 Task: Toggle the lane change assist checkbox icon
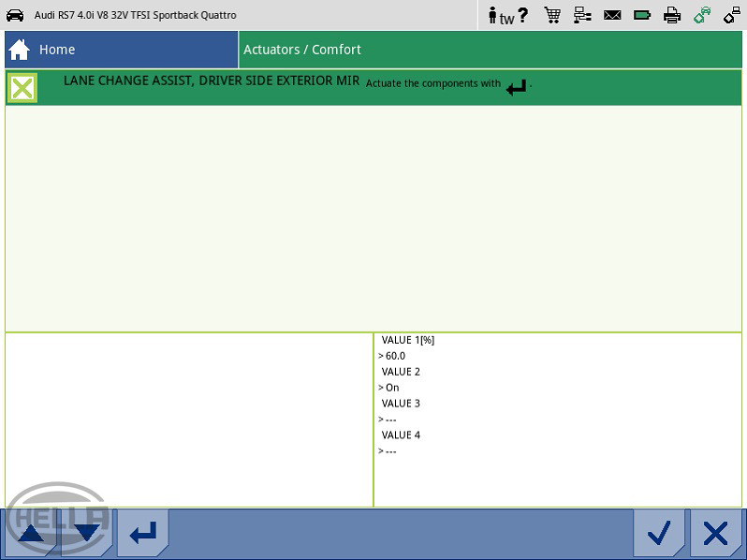point(22,88)
